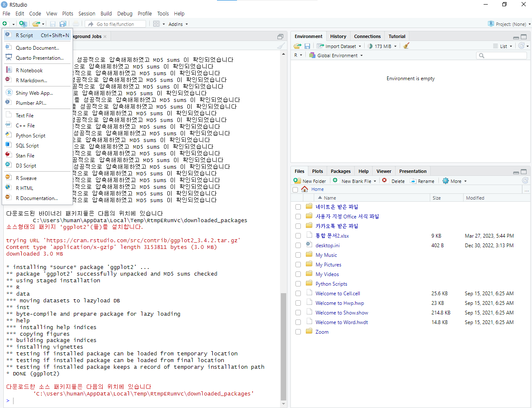This screenshot has height=408, width=532.
Task: Click the clear console broom icon
Action: tap(281, 46)
